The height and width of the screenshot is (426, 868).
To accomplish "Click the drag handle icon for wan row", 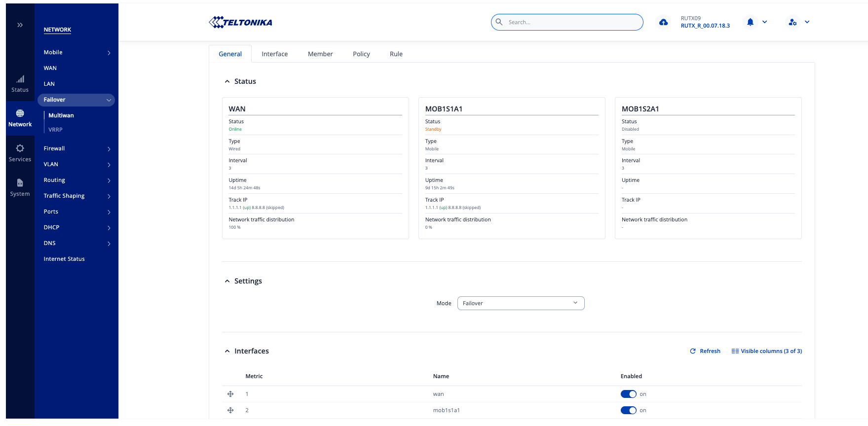I will tap(230, 394).
